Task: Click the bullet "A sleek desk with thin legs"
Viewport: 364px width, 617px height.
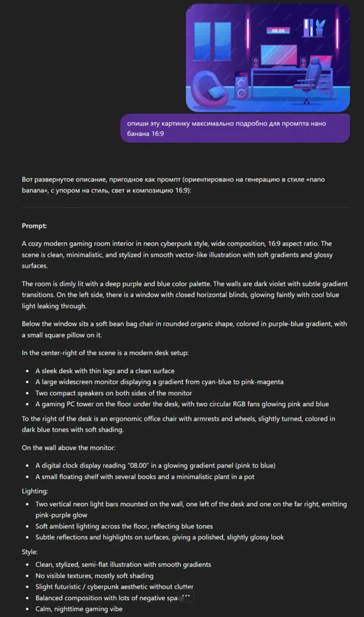Action: tap(104, 371)
